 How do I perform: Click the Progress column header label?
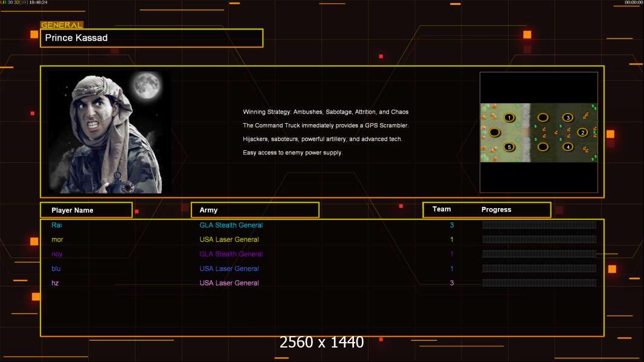coord(496,210)
